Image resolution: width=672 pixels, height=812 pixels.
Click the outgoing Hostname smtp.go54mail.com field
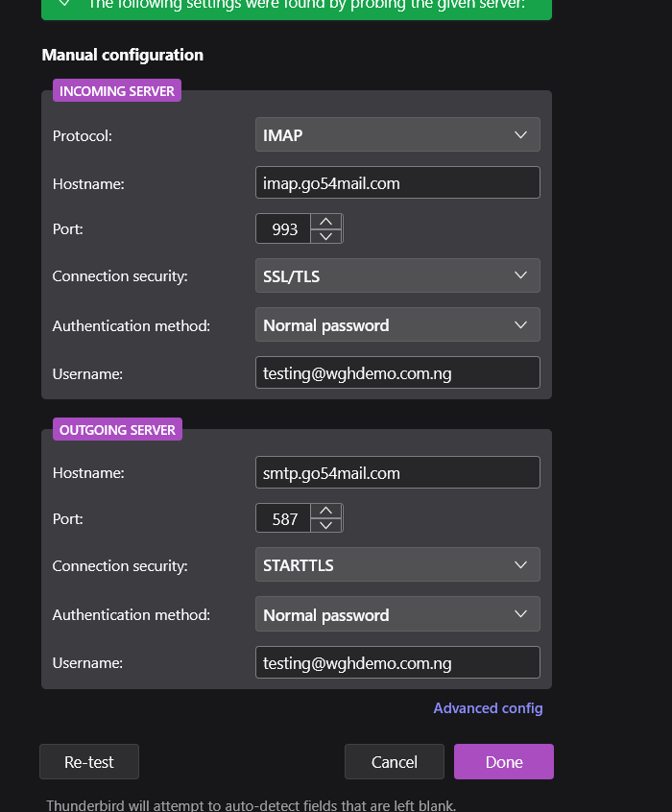pyautogui.click(x=397, y=472)
